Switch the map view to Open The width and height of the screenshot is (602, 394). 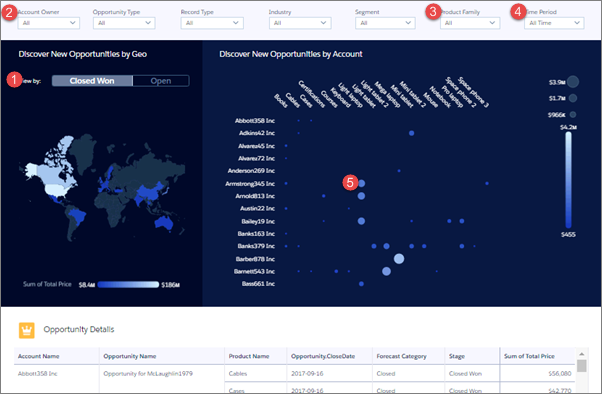[x=161, y=81]
